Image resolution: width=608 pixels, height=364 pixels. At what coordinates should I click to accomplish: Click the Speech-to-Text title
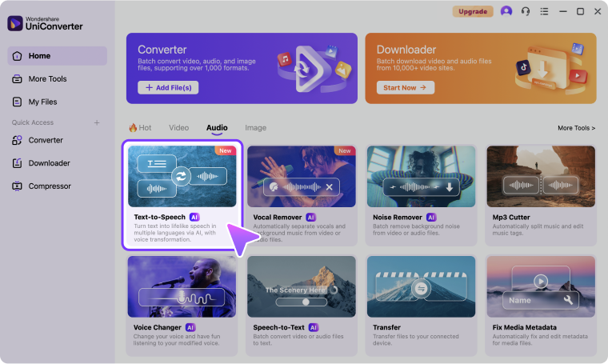click(278, 327)
